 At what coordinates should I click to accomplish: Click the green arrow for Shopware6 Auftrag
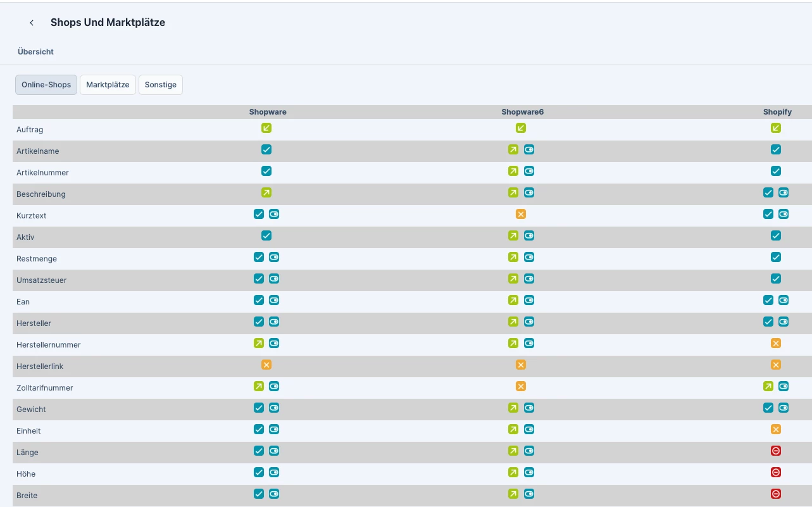[x=521, y=128]
